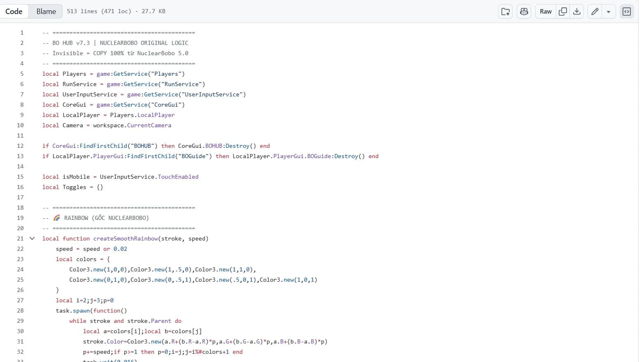Viewport: 644px width, 362px height.
Task: Click "UserInputService" variable on line 7
Action: tap(90, 94)
